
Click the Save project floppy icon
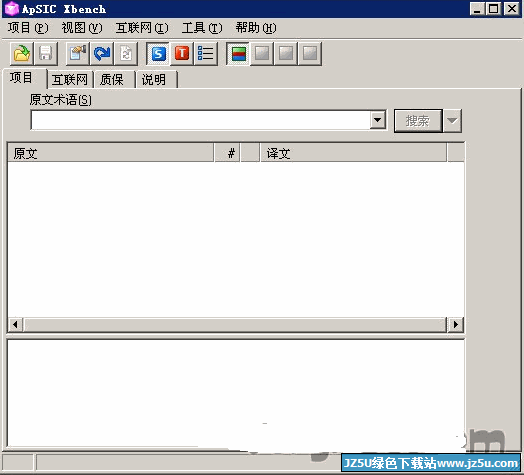(x=46, y=53)
